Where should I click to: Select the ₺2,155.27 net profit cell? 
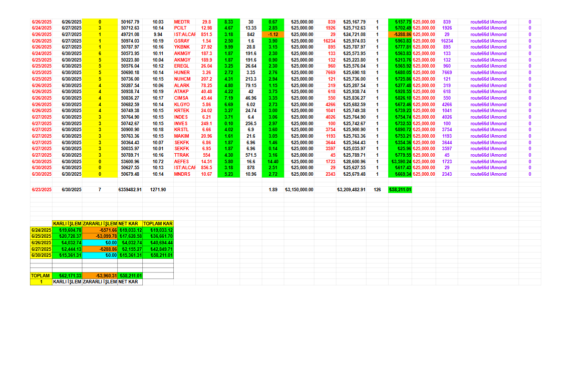pyautogui.click(x=130, y=249)
